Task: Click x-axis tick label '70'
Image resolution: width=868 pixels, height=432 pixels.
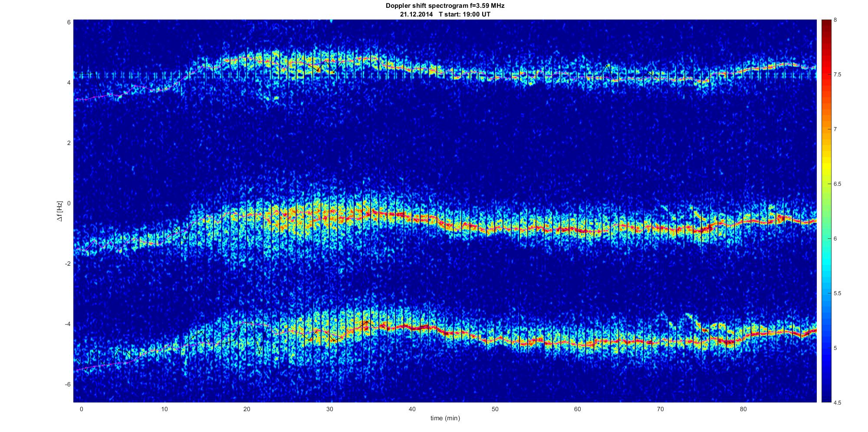Action: 660,409
